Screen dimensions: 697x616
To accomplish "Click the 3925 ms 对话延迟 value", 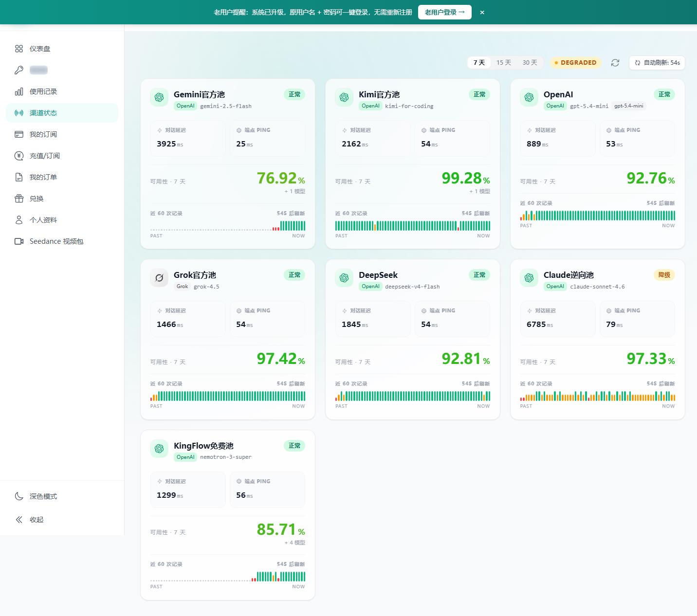I will 170,144.
